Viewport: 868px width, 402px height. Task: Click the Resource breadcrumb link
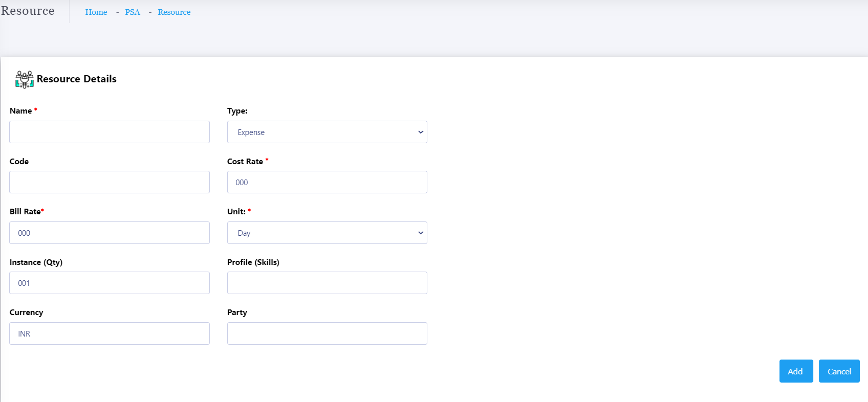point(174,12)
